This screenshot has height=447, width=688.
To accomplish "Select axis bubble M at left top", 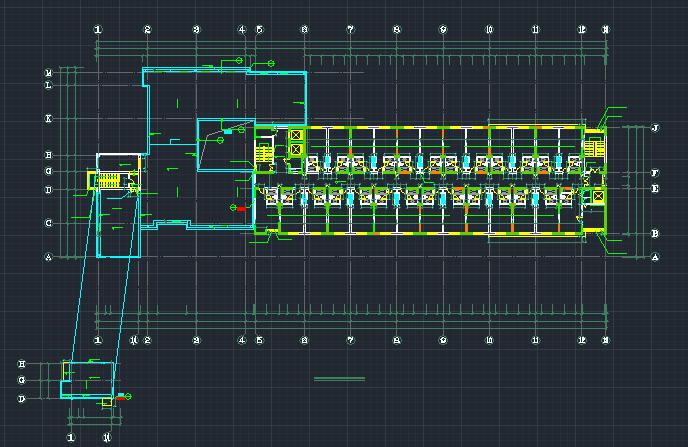I will point(48,73).
